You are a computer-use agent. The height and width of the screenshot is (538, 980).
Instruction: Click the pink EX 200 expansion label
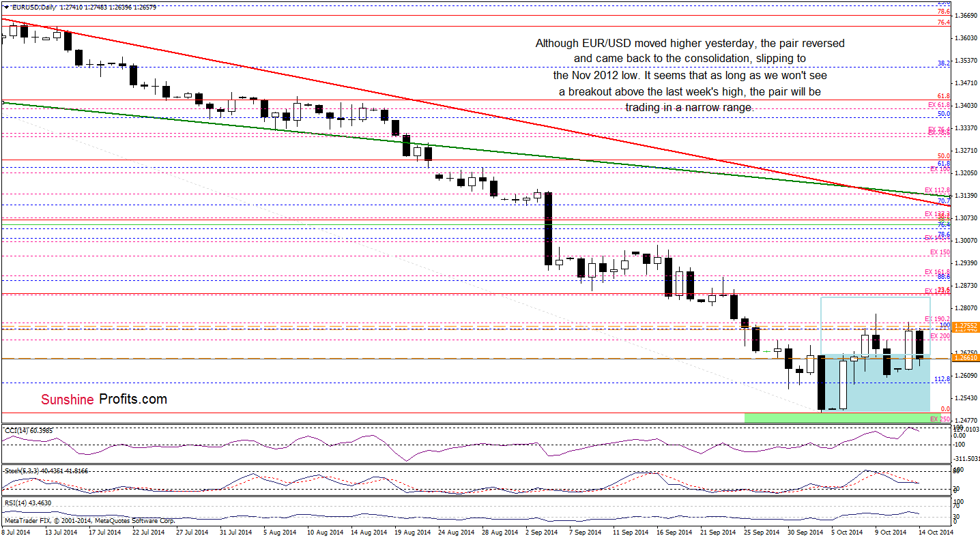(940, 336)
